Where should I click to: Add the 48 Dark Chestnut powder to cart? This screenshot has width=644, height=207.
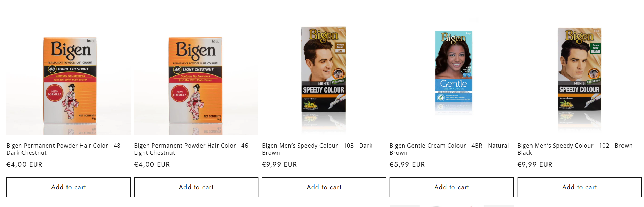[69, 187]
